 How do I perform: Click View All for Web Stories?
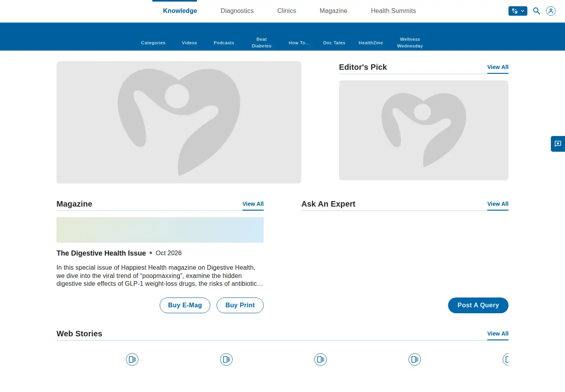498,334
